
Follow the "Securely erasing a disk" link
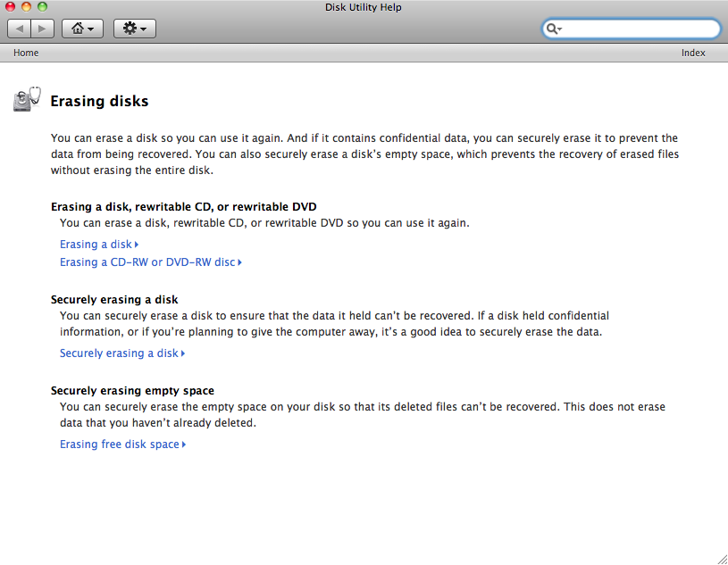(x=119, y=353)
